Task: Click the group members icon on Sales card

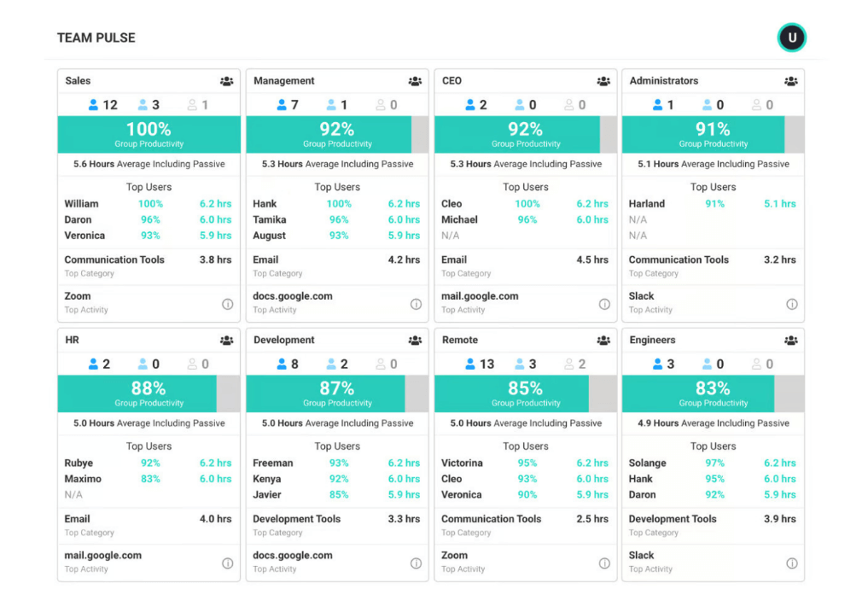Action: (x=226, y=81)
